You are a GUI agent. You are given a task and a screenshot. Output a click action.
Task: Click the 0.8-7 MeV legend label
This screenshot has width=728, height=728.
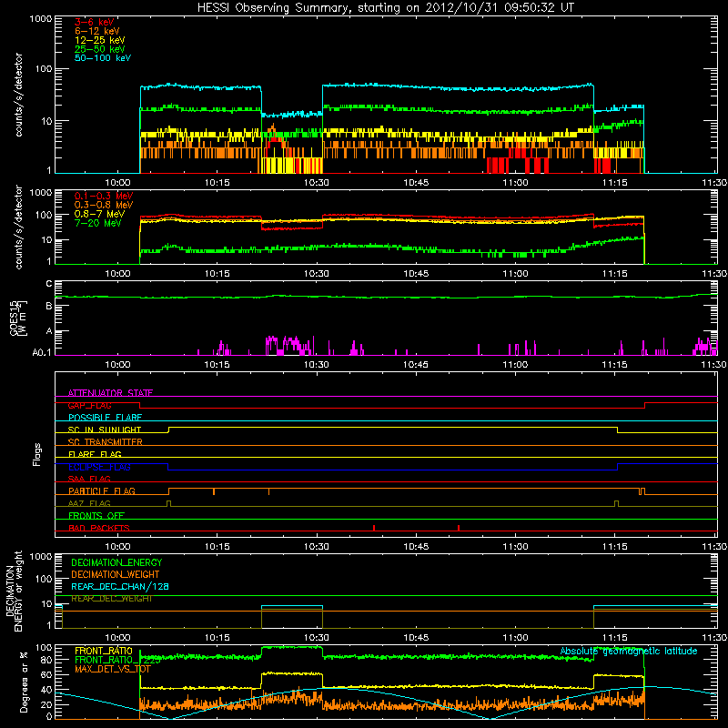click(99, 214)
